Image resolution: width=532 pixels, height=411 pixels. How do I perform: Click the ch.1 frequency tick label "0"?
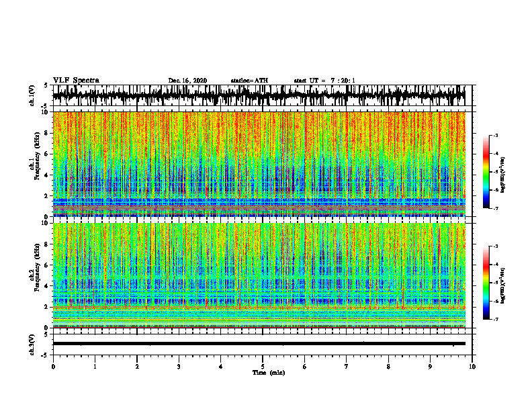(x=47, y=216)
